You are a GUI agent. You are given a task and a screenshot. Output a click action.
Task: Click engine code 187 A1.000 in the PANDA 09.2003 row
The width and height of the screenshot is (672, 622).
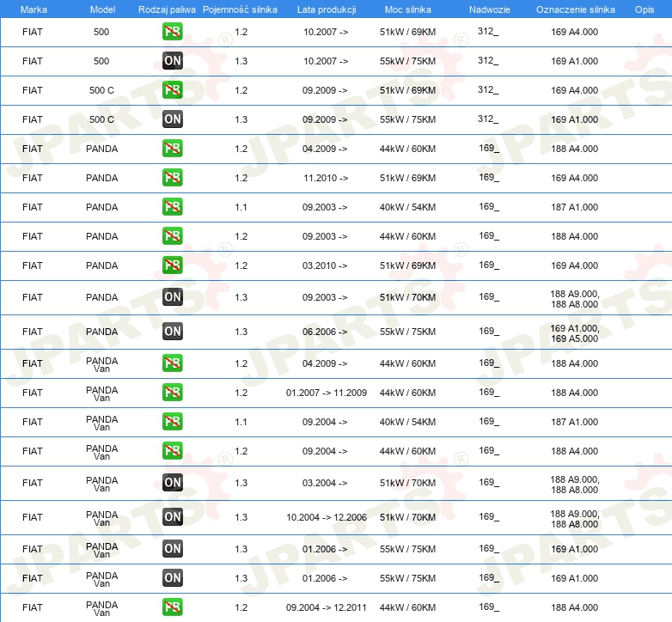pyautogui.click(x=575, y=207)
